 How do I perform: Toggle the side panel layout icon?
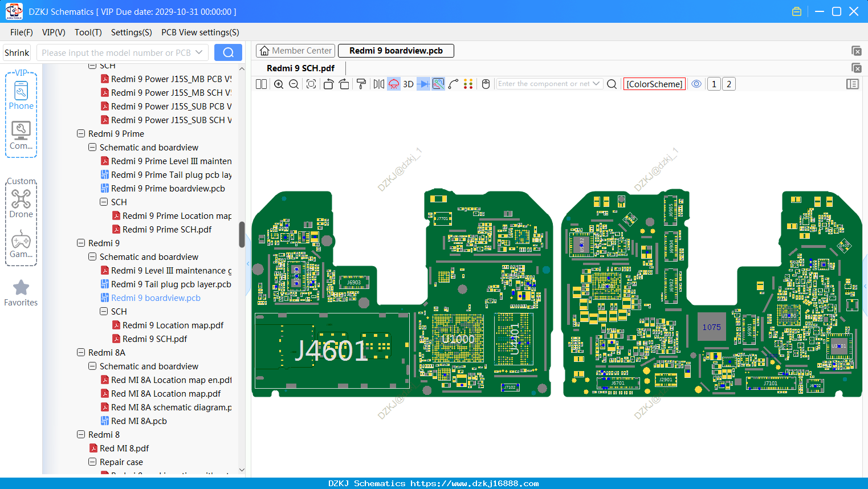click(853, 84)
